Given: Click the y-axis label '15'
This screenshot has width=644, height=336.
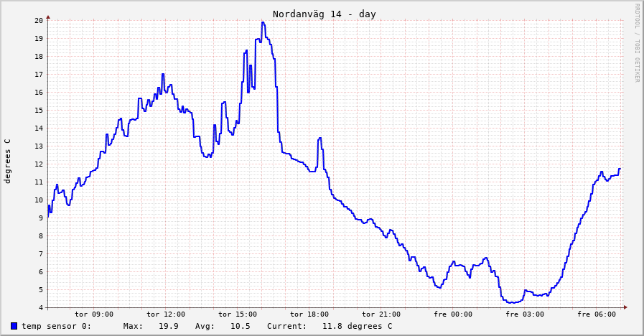Looking at the screenshot, I should click(39, 110).
